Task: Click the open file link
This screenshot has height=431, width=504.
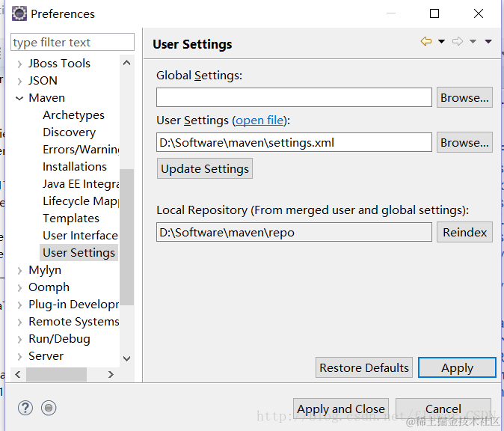Action: (259, 120)
